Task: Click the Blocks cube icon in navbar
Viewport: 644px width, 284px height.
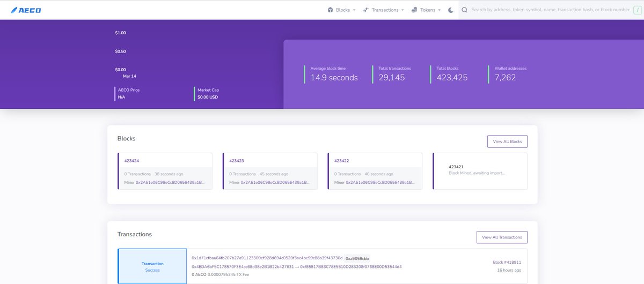Action: [x=330, y=10]
